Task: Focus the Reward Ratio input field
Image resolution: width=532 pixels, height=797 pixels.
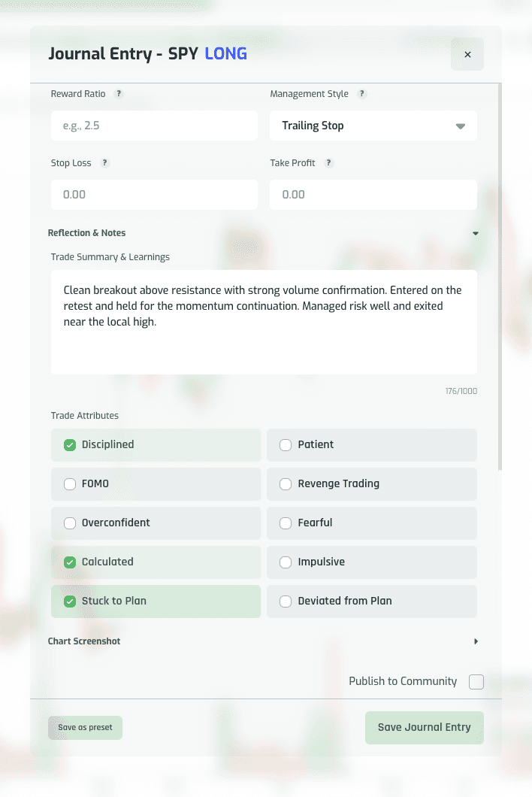Action: pos(154,126)
